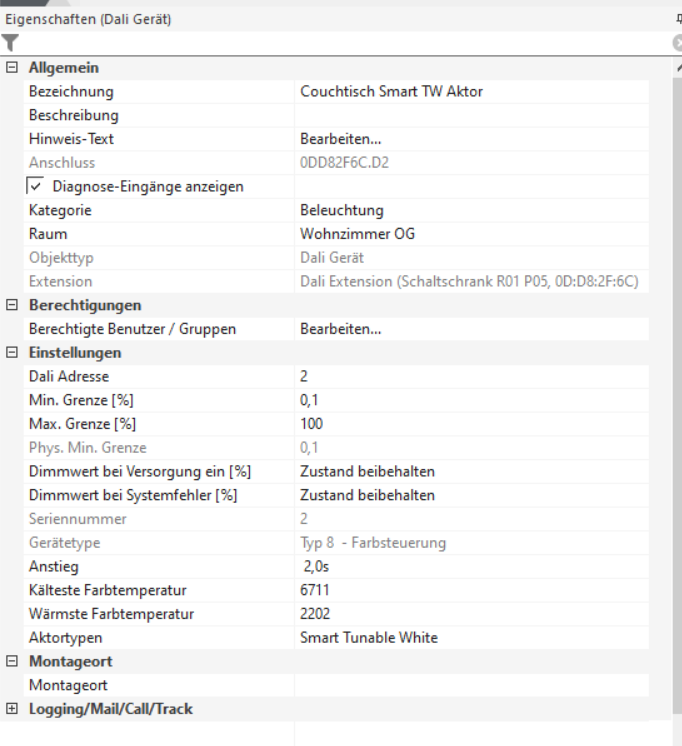
Task: Click the Anstieg property label
Action: [54, 567]
